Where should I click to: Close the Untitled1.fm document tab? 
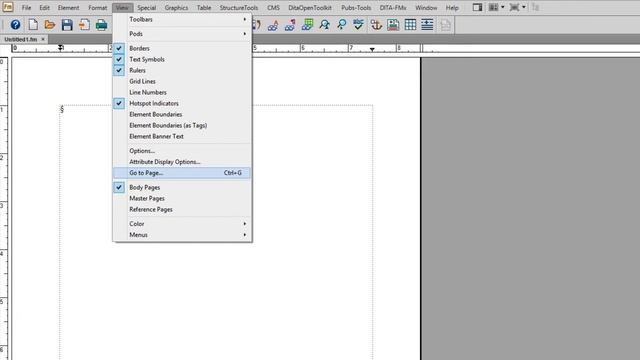click(43, 39)
